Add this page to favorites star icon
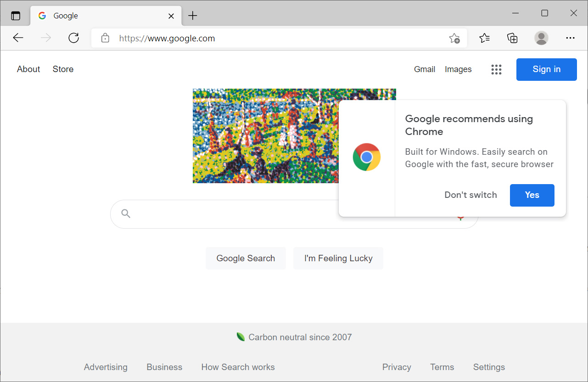Viewport: 588px width, 382px height. (x=454, y=38)
